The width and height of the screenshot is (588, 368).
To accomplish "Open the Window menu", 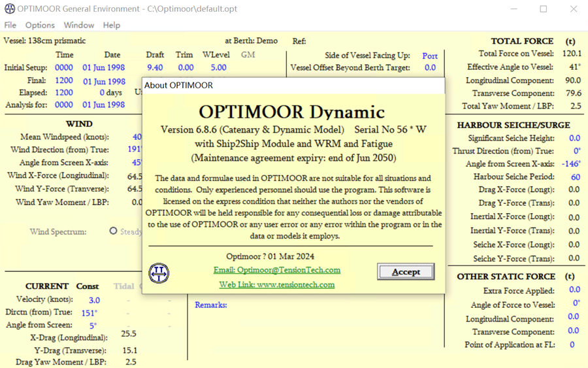I will pos(79,25).
